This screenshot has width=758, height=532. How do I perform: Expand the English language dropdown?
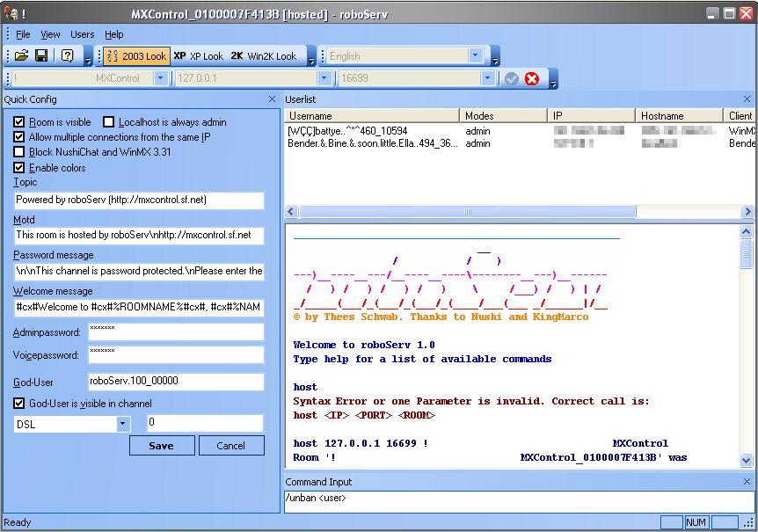point(476,55)
